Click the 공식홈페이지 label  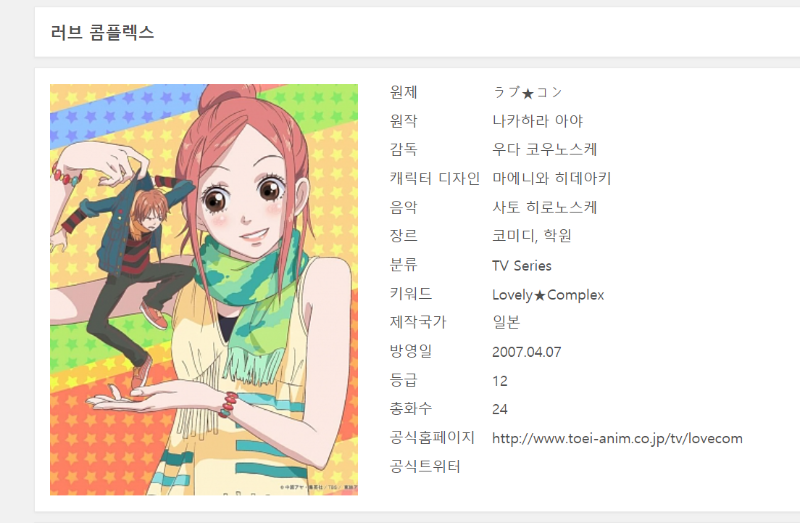tap(432, 437)
